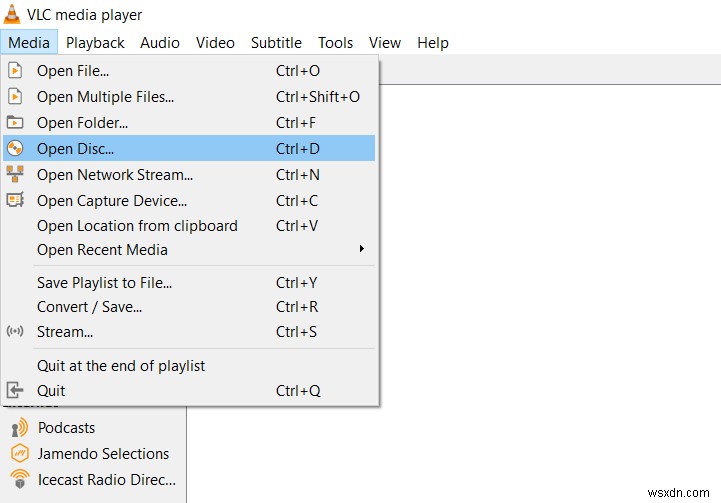This screenshot has height=503, width=721.
Task: Click the Open File icon
Action: 15,71
